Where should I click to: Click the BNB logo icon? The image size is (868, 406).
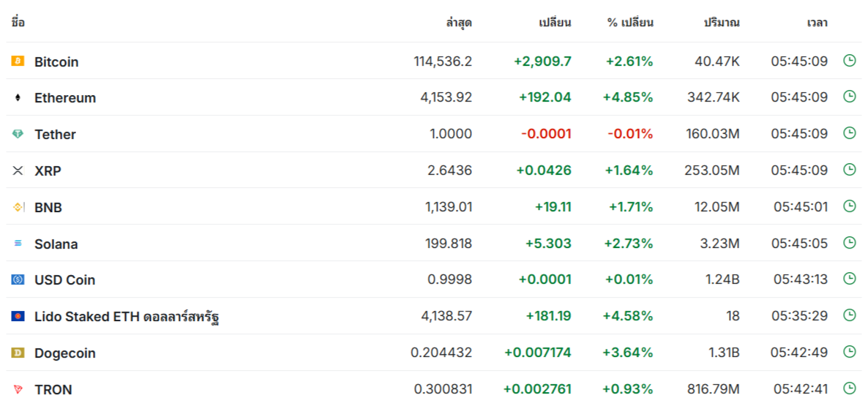tap(18, 207)
